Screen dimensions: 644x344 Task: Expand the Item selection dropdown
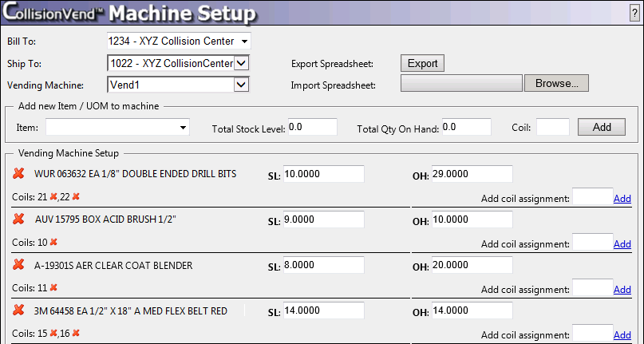tap(183, 127)
